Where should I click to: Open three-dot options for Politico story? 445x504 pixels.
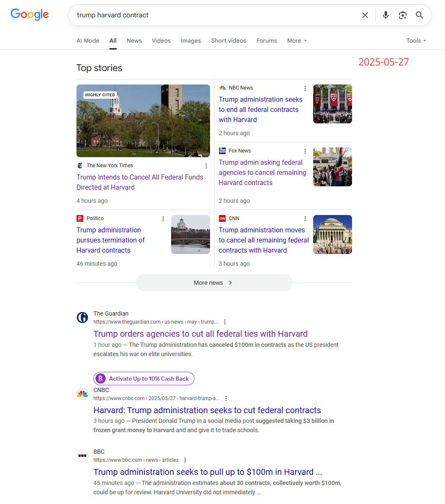(x=163, y=219)
